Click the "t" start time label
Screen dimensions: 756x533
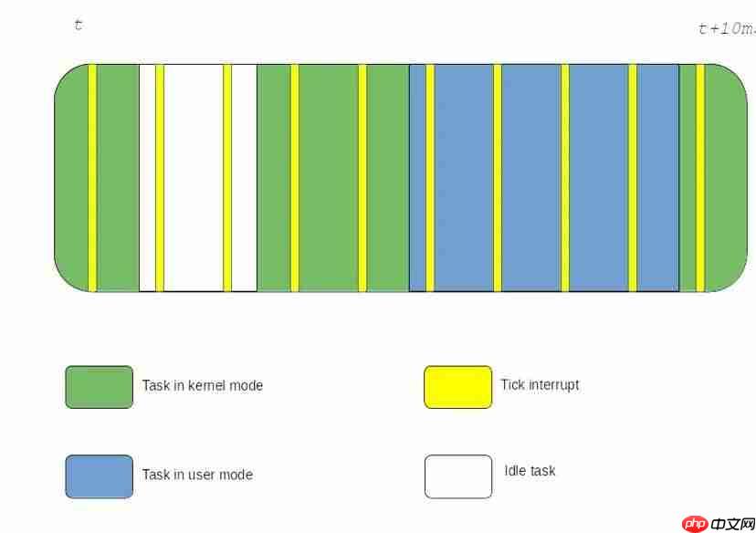(x=79, y=26)
